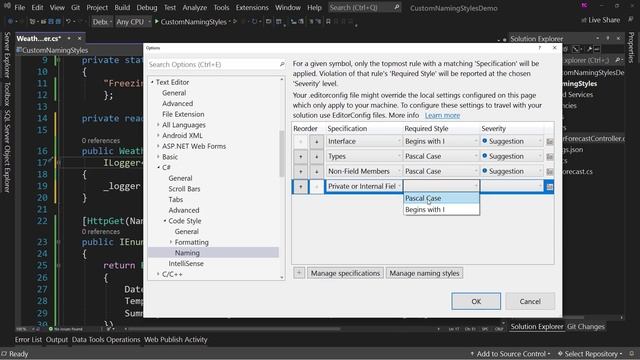The image size is (640, 360).
Task: Open Severity dropdown for Interface rule
Action: (512, 141)
